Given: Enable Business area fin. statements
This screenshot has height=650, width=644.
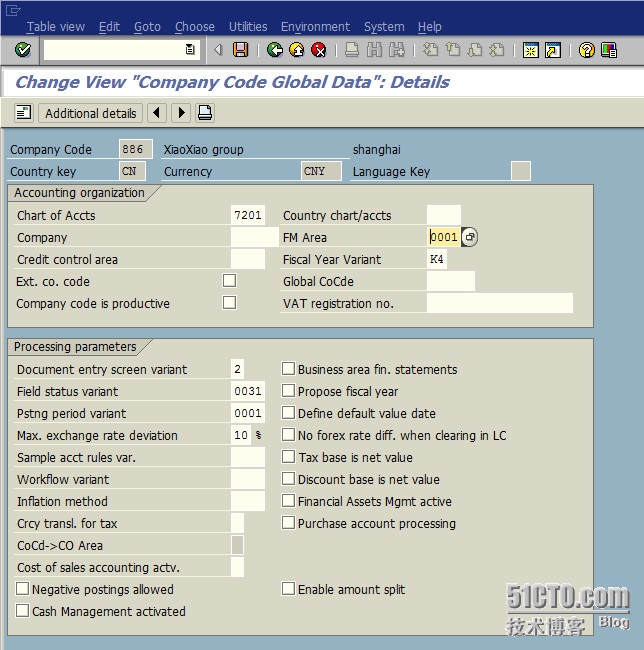Looking at the screenshot, I should point(288,369).
